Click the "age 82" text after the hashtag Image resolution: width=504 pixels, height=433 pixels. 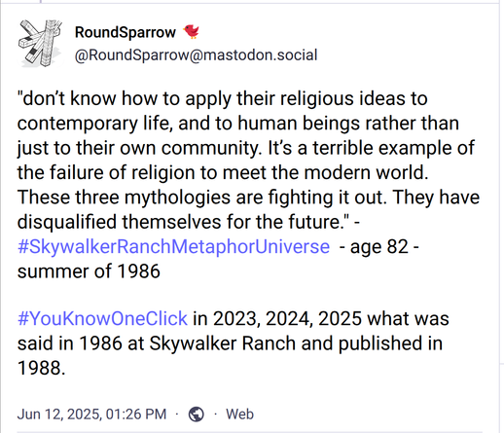[379, 246]
